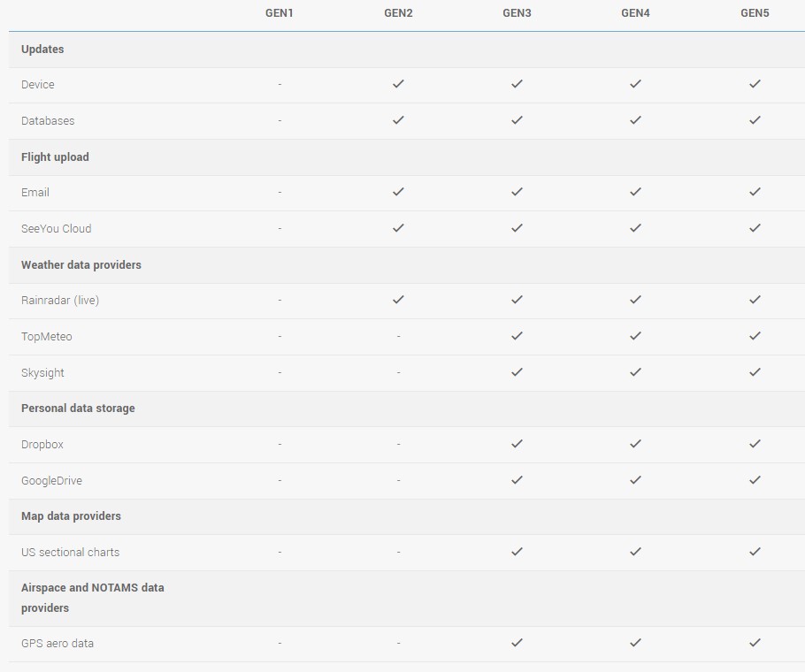The image size is (805, 672).
Task: Click the GEN4 checkmark in the Dropbox row
Action: (x=635, y=443)
